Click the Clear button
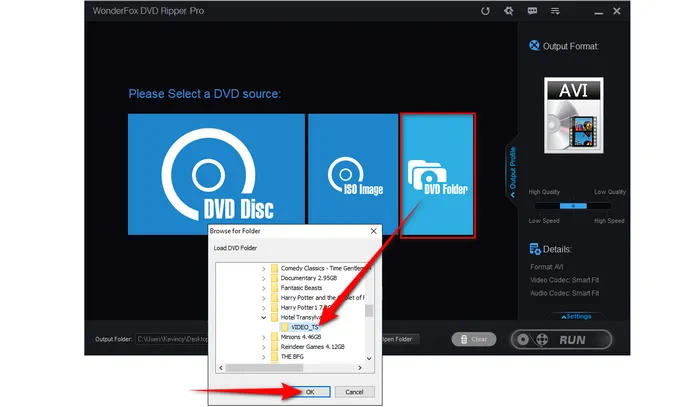Image resolution: width=700 pixels, height=407 pixels. coord(473,339)
